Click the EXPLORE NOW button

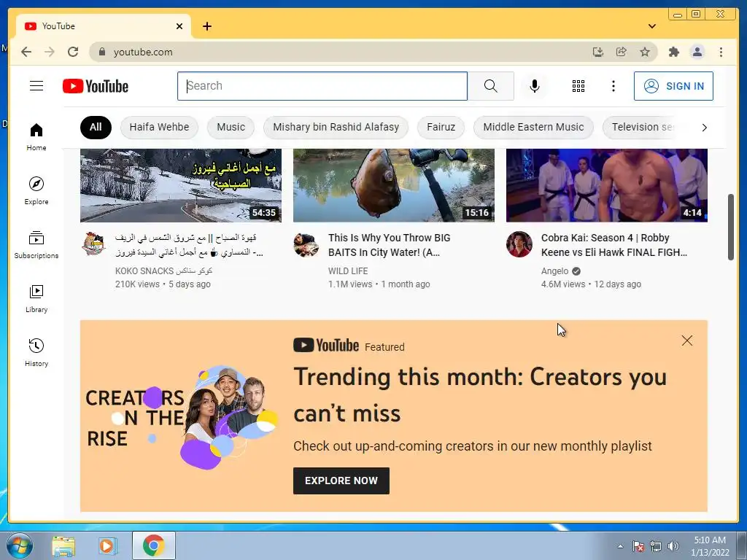pyautogui.click(x=341, y=481)
